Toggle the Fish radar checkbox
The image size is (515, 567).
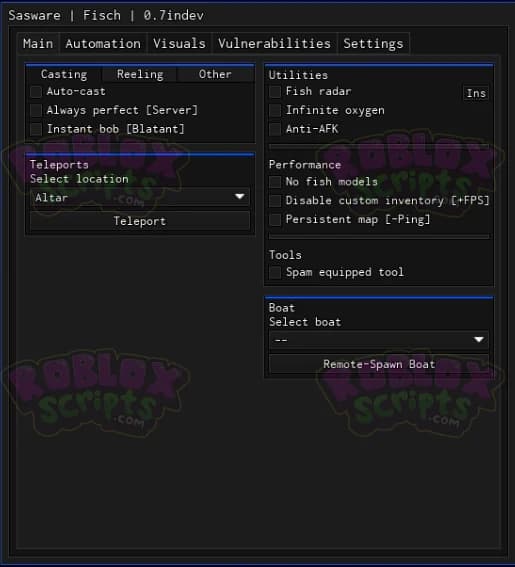point(275,92)
